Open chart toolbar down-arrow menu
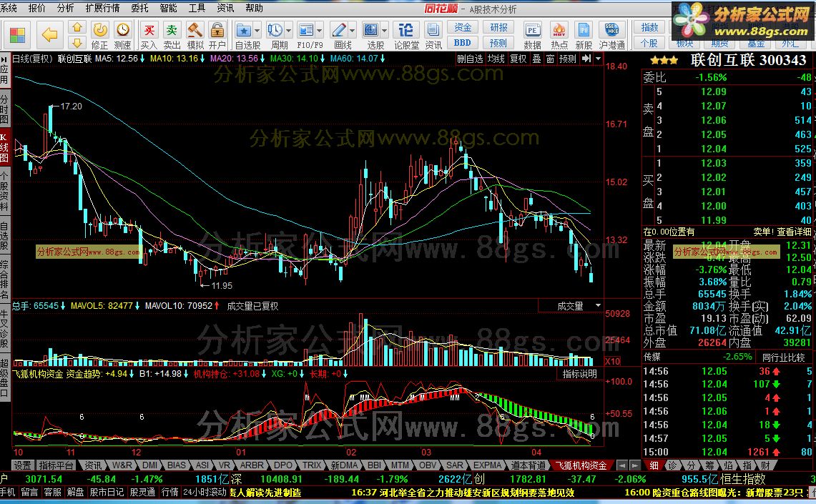Image resolution: width=816 pixels, height=504 pixels. 598,59
